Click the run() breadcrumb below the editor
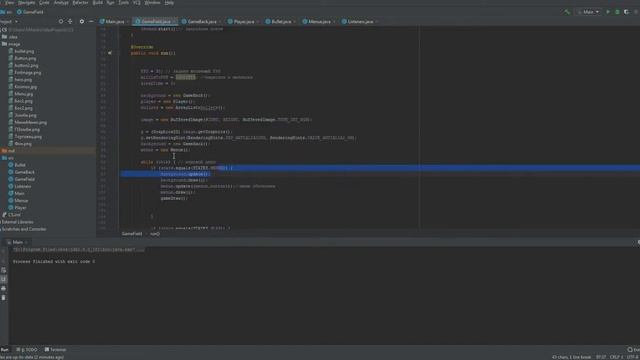Screen dimensions: 640x360 coord(155,234)
